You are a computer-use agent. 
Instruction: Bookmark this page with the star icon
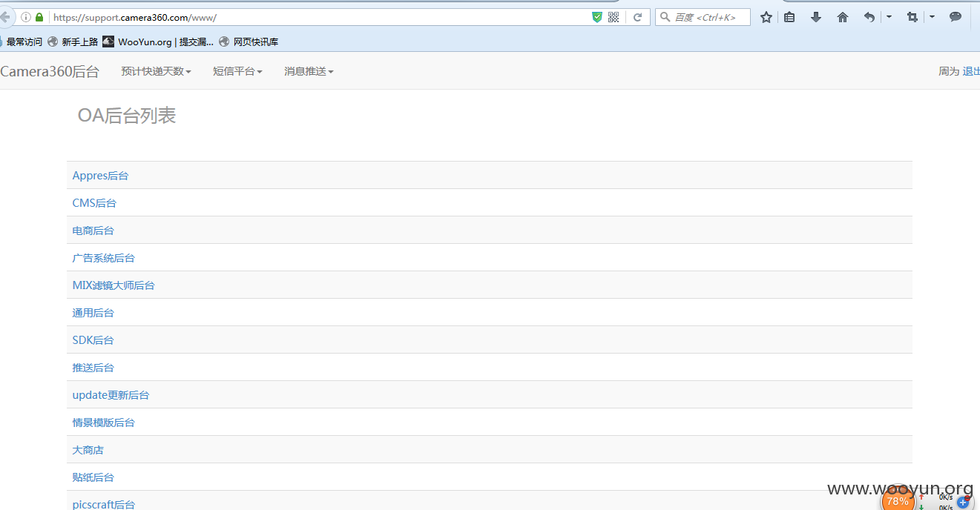pyautogui.click(x=766, y=17)
